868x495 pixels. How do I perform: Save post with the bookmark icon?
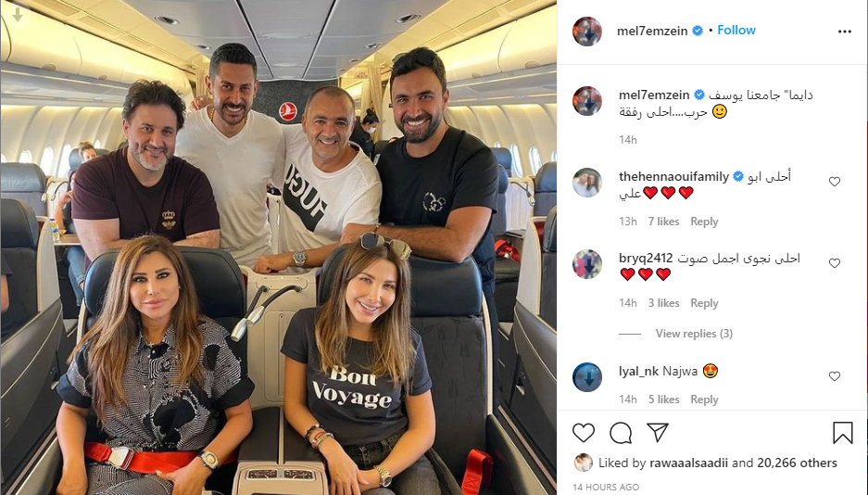click(x=843, y=433)
